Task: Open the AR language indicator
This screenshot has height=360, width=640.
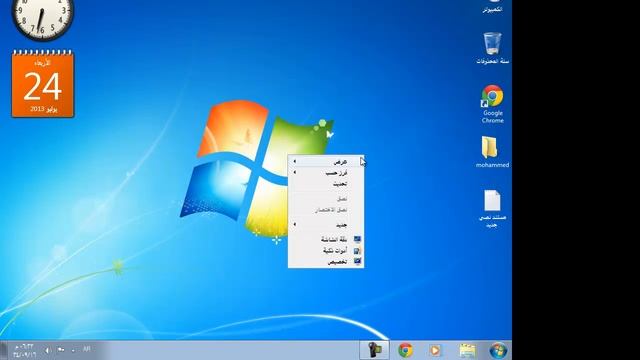Action: [86, 349]
